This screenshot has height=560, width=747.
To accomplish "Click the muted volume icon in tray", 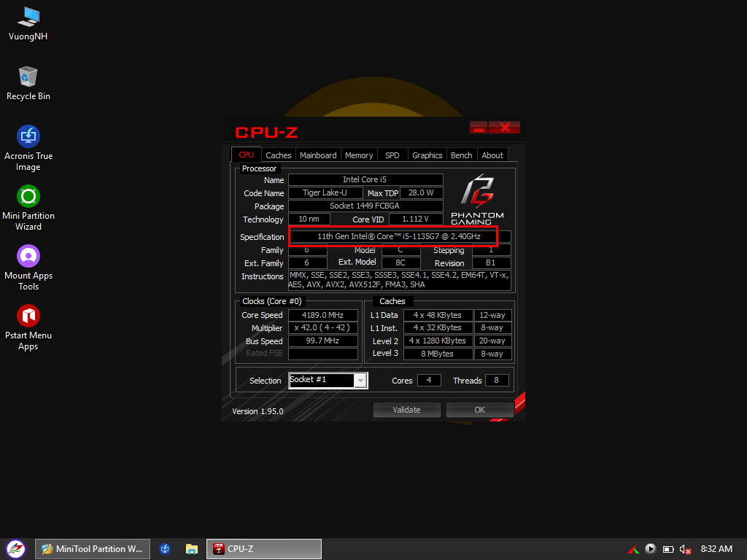I will pos(685,549).
